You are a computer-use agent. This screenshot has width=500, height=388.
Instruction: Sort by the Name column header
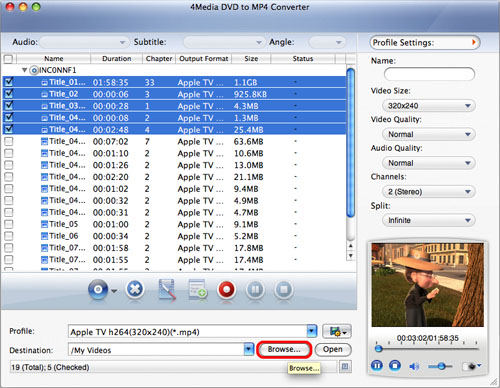(x=53, y=59)
